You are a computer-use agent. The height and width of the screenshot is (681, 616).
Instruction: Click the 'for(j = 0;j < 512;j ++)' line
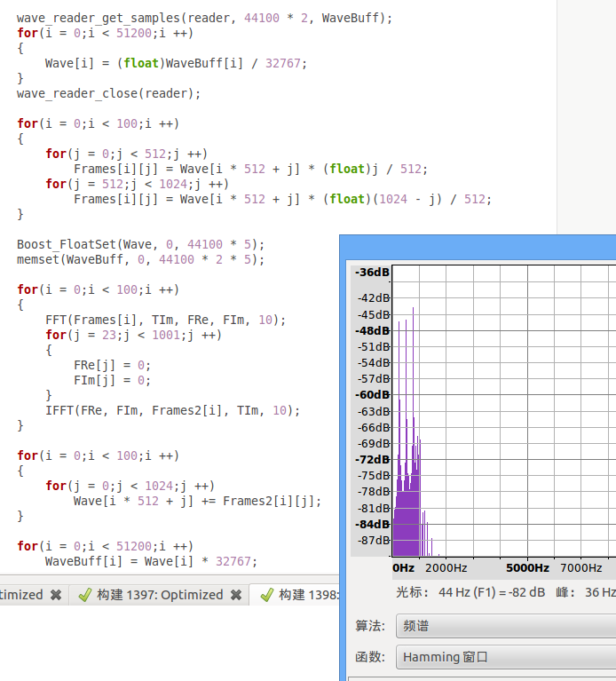(126, 154)
